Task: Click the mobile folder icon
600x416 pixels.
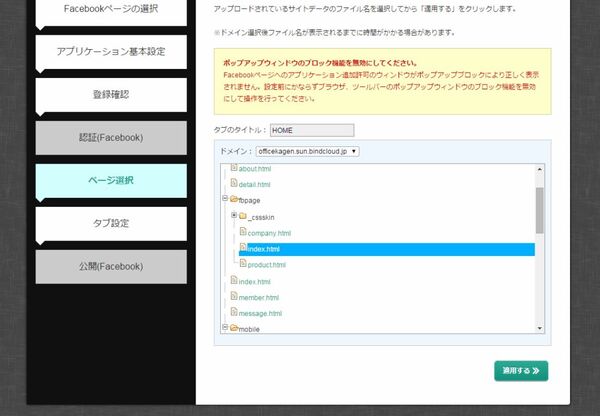Action: (x=234, y=328)
